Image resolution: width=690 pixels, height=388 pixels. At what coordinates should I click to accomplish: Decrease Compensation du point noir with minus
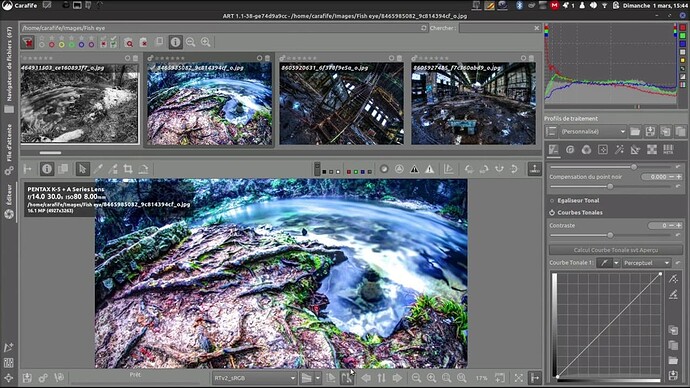tap(672, 177)
